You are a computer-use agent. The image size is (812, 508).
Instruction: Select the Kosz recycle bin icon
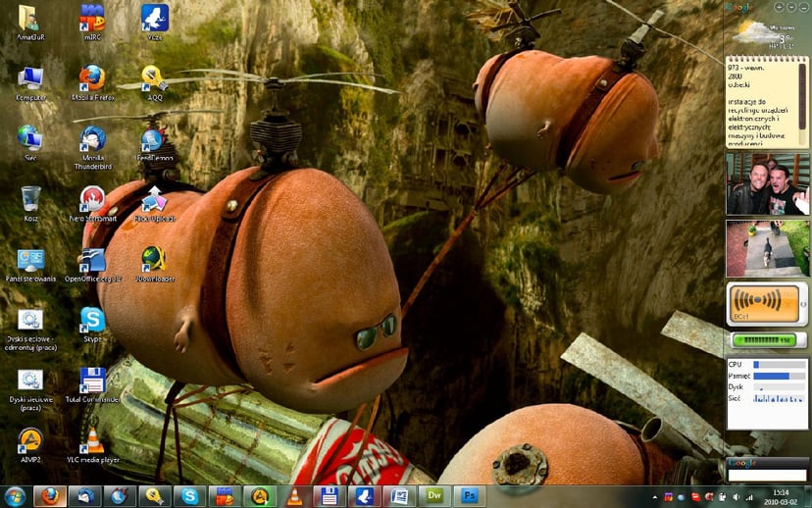pyautogui.click(x=30, y=204)
